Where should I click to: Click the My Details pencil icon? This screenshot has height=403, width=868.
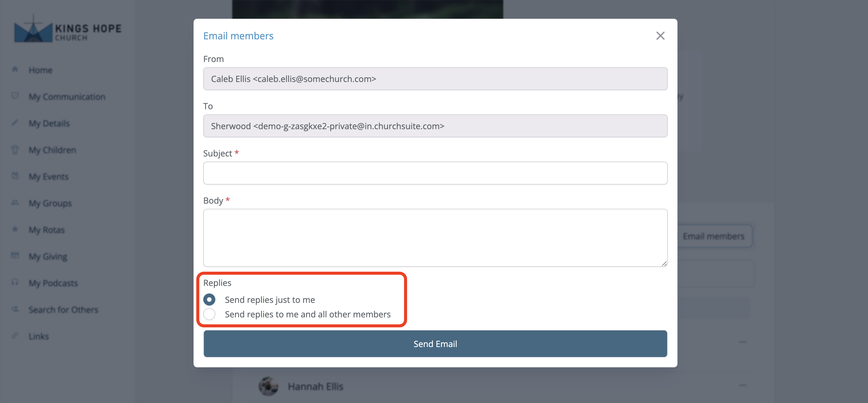click(15, 122)
